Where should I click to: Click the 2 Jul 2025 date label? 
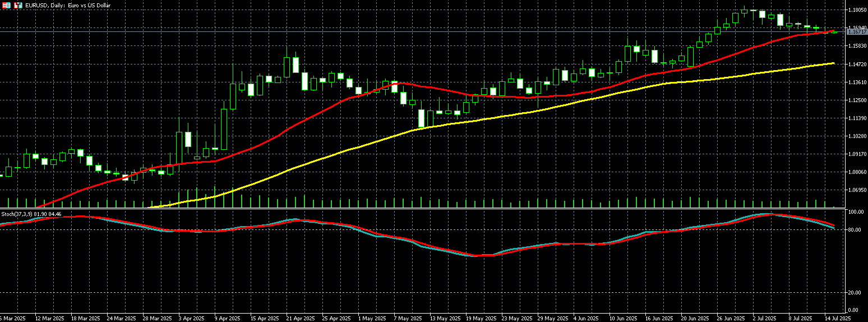(x=766, y=318)
